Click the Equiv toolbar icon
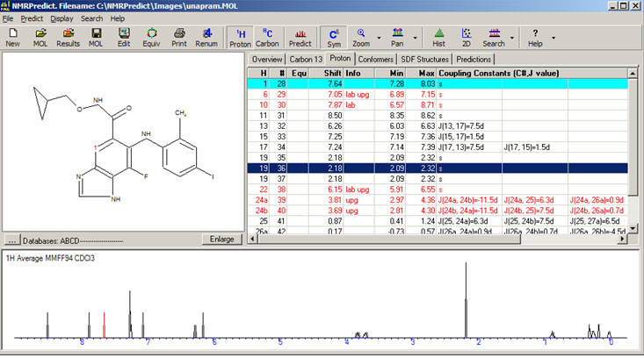This screenshot has height=358, width=644. coord(151,36)
